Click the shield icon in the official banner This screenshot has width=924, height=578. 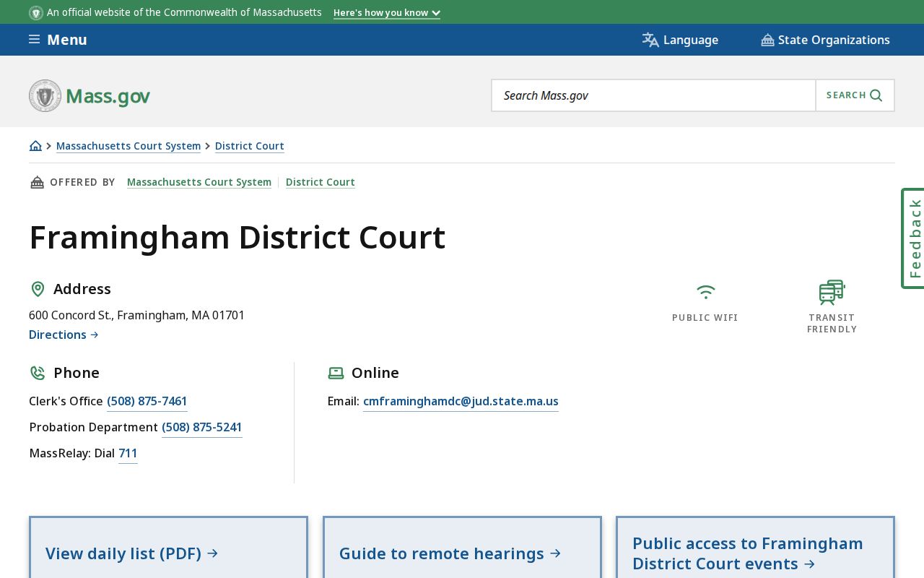(36, 12)
